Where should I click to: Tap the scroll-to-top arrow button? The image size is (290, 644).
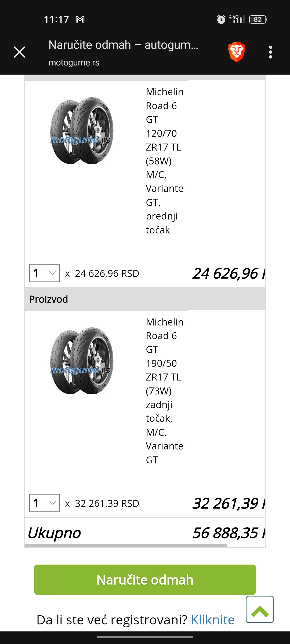(260, 609)
